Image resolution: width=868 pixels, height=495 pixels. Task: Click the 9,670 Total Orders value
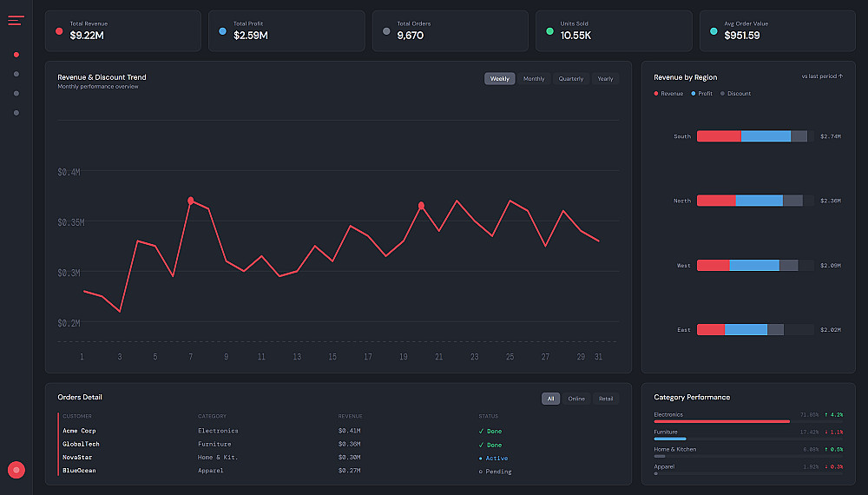(411, 36)
